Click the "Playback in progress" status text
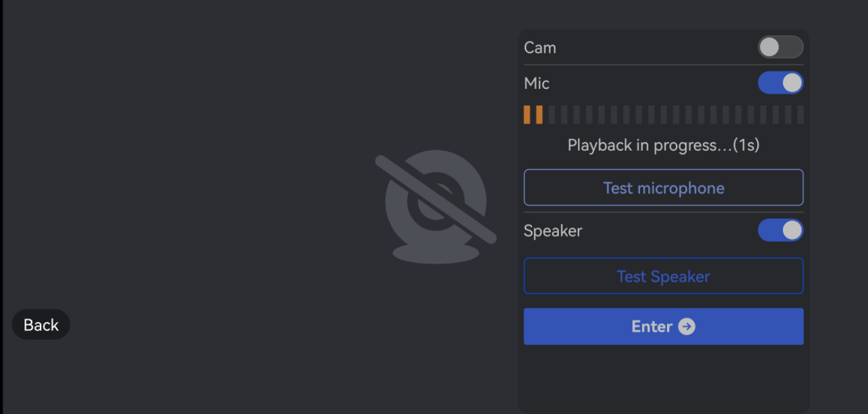 (663, 145)
